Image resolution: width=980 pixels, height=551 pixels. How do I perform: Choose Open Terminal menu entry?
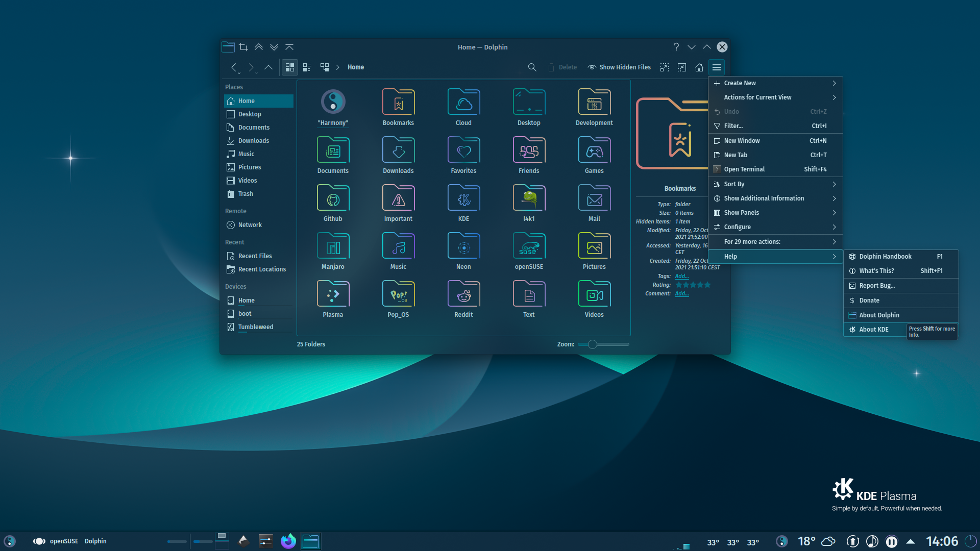775,169
